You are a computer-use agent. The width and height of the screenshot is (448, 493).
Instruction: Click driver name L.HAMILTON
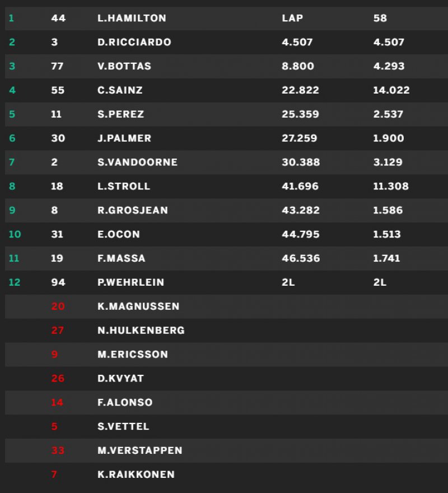coord(132,18)
